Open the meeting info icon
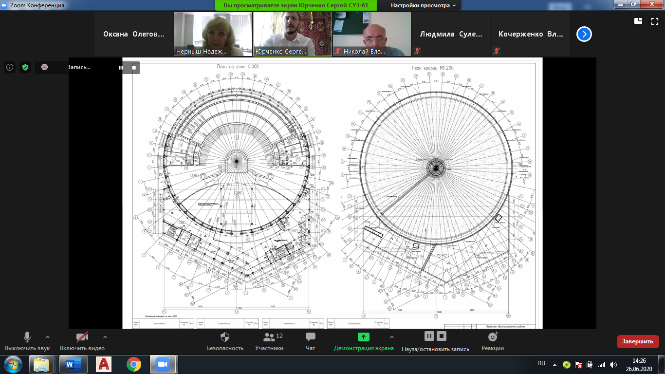The height and width of the screenshot is (374, 665). coord(9,67)
